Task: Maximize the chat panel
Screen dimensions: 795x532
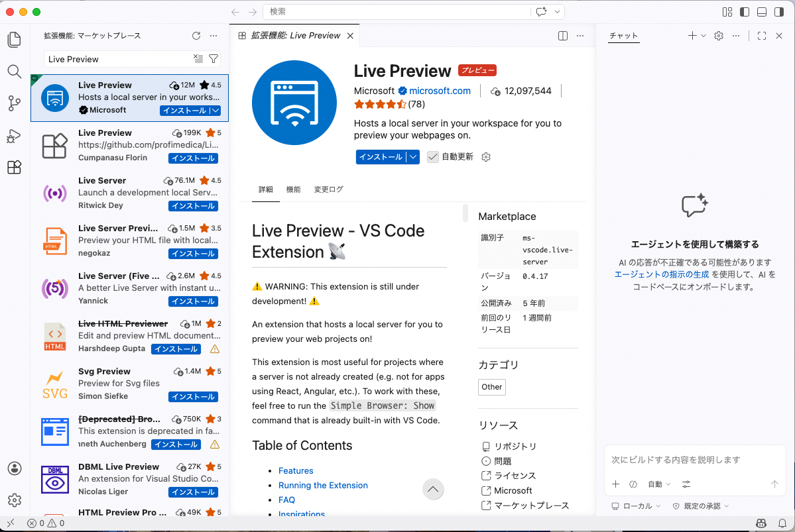Action: click(x=762, y=36)
